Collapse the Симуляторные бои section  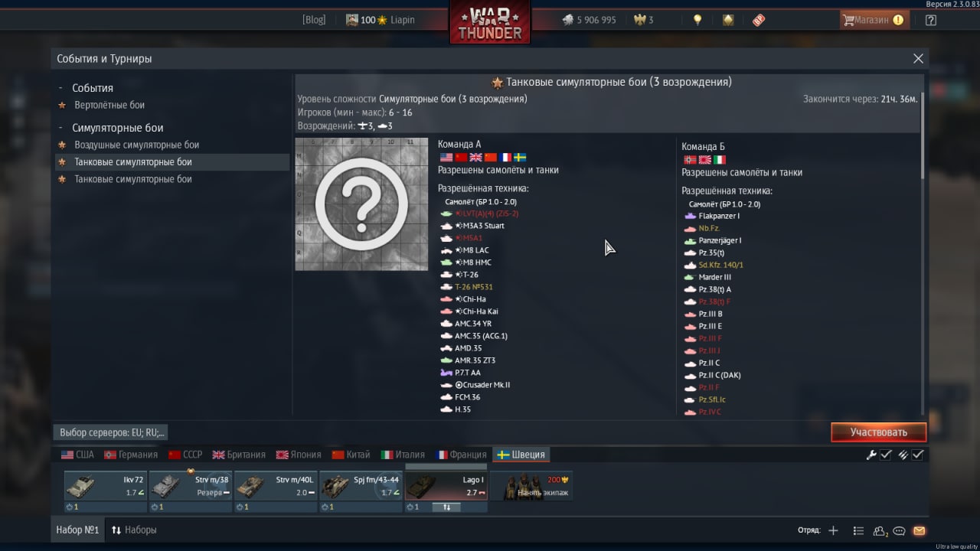click(x=60, y=128)
